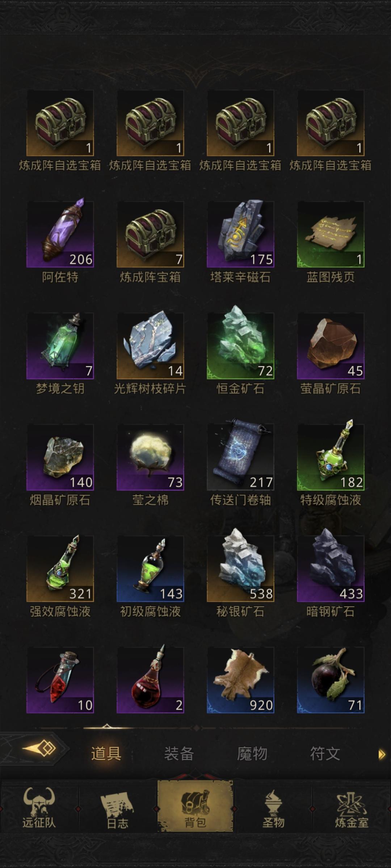Select the 梦境之钥 green lantern item
The height and width of the screenshot is (868, 391).
tap(60, 346)
